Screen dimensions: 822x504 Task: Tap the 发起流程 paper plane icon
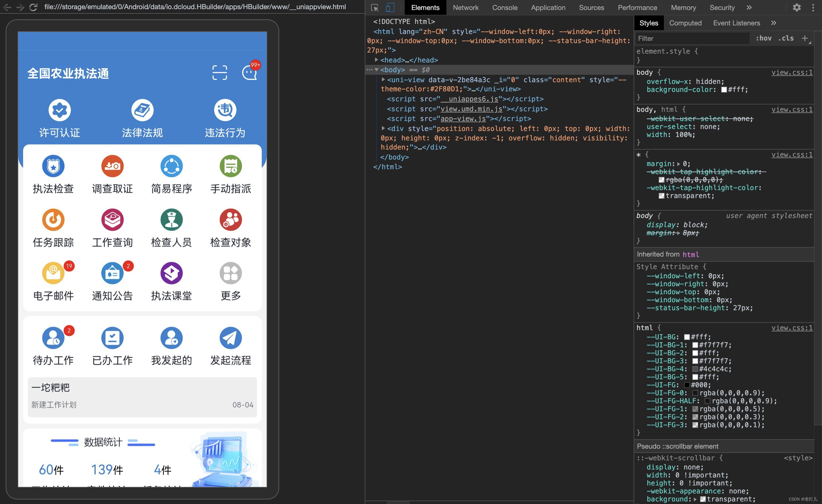coord(231,338)
